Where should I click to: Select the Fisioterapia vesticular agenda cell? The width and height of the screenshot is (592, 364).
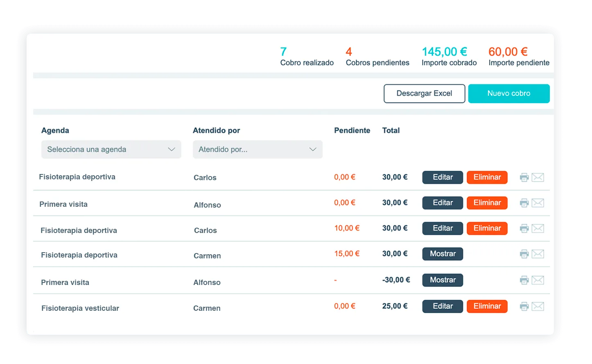pos(80,308)
